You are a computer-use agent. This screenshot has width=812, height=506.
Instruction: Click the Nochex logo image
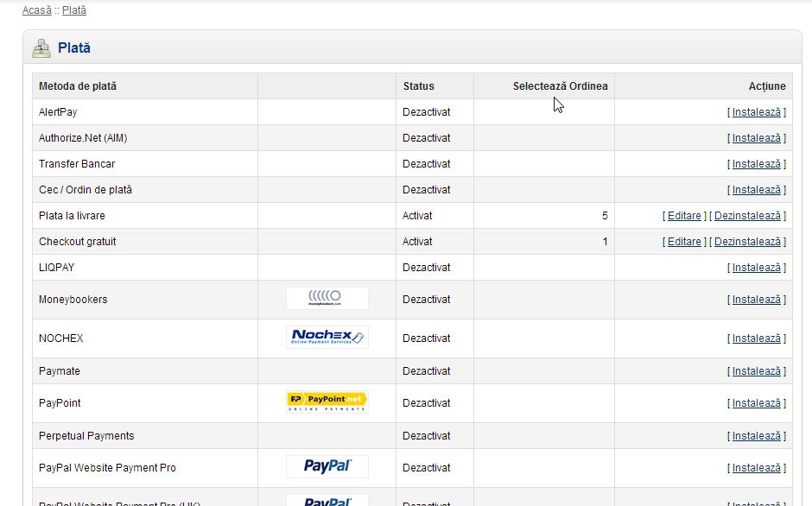pyautogui.click(x=327, y=338)
